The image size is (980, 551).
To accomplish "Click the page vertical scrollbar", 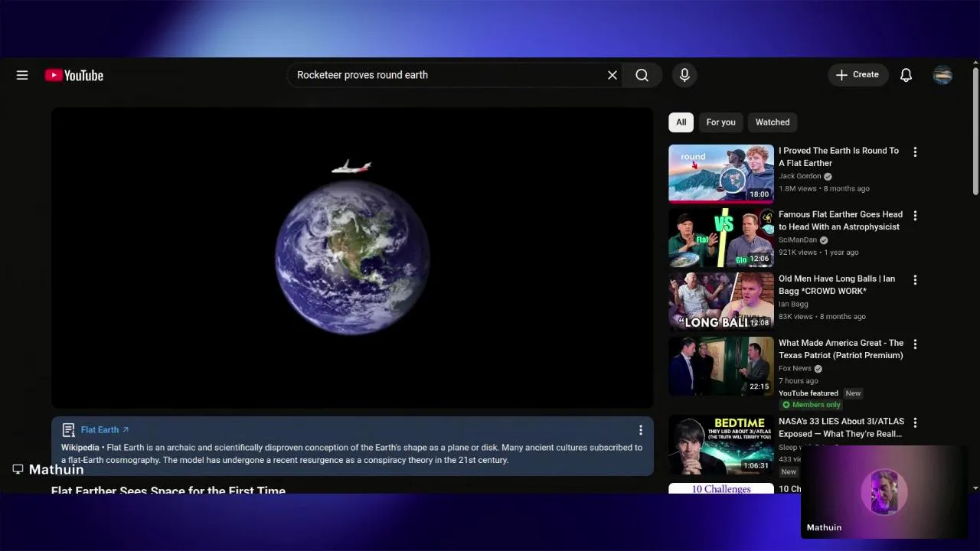I will [x=975, y=130].
